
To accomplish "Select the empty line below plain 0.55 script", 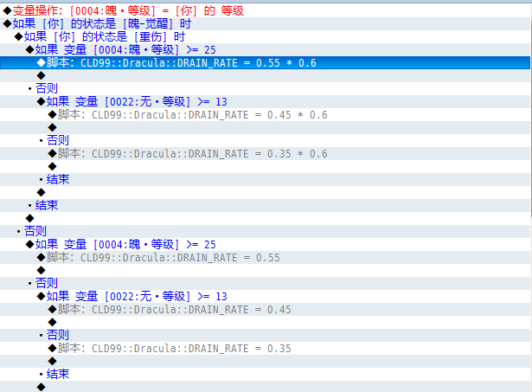I will [265, 271].
